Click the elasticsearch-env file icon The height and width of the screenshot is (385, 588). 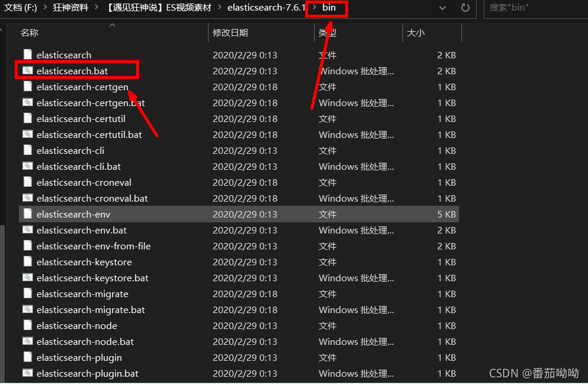(x=27, y=214)
